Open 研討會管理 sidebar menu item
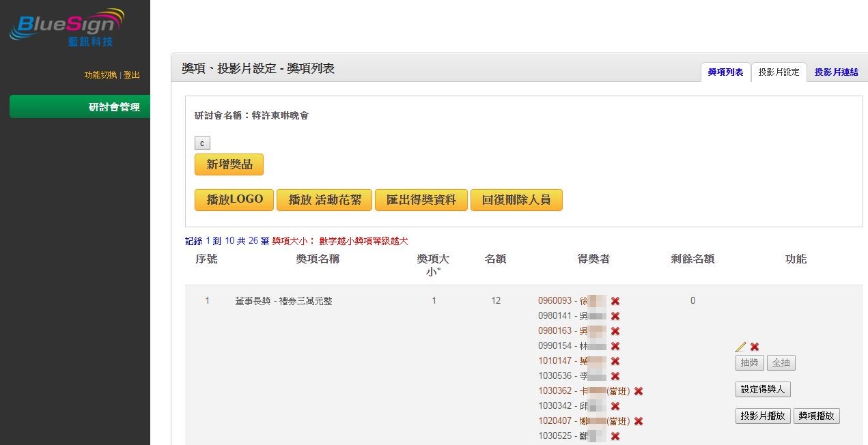The image size is (868, 445). click(x=80, y=106)
